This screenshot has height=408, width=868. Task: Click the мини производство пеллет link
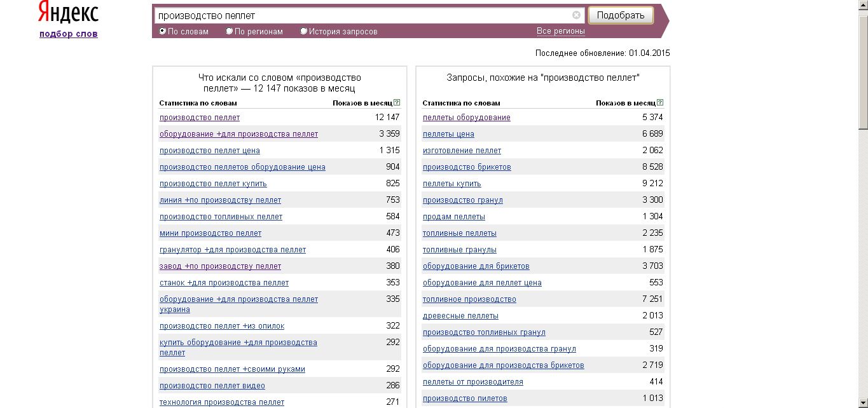(x=210, y=233)
